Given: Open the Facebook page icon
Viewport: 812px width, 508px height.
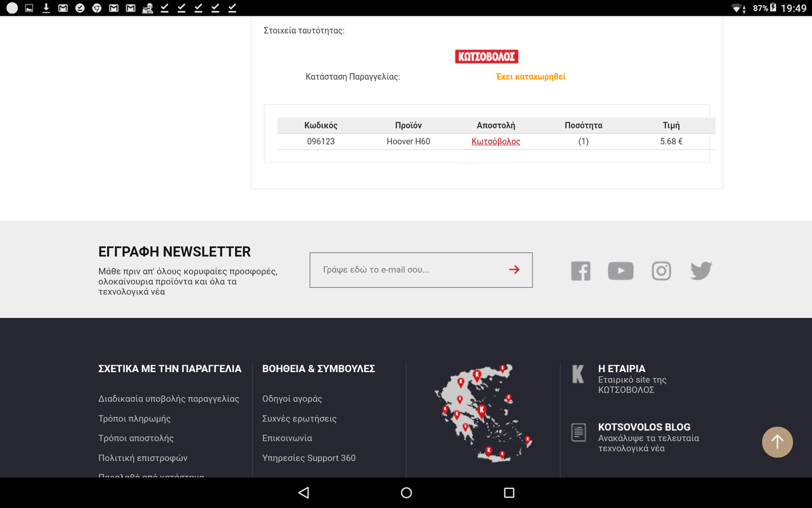Looking at the screenshot, I should point(580,271).
